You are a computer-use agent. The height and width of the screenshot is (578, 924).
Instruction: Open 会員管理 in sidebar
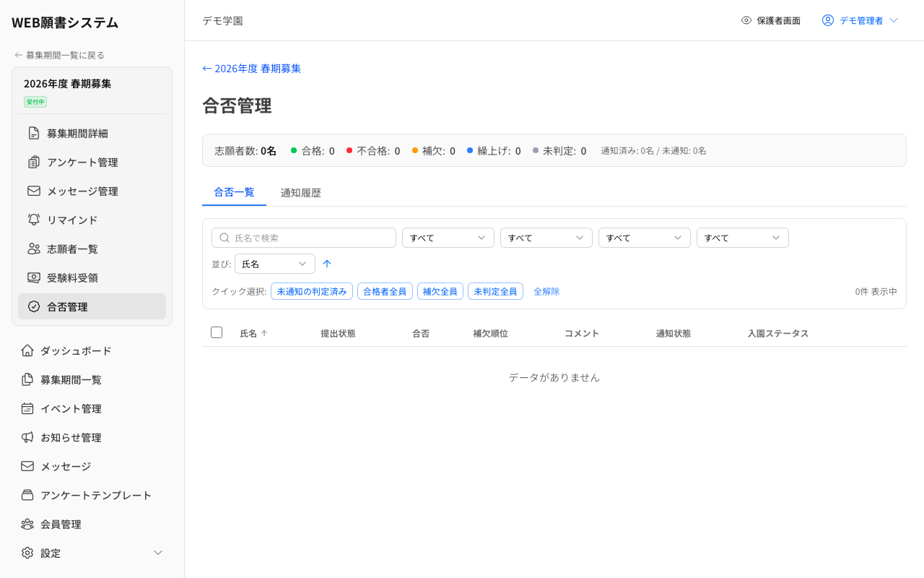[x=92, y=524]
